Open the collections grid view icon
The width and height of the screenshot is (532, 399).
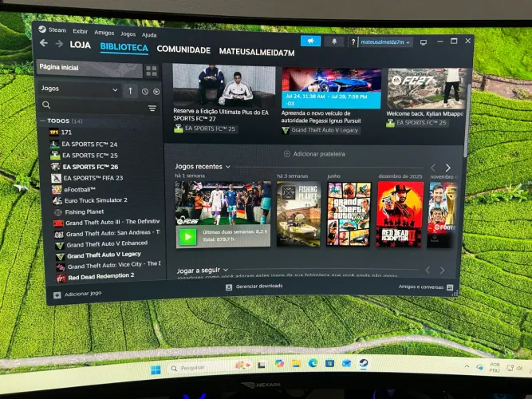tap(152, 71)
